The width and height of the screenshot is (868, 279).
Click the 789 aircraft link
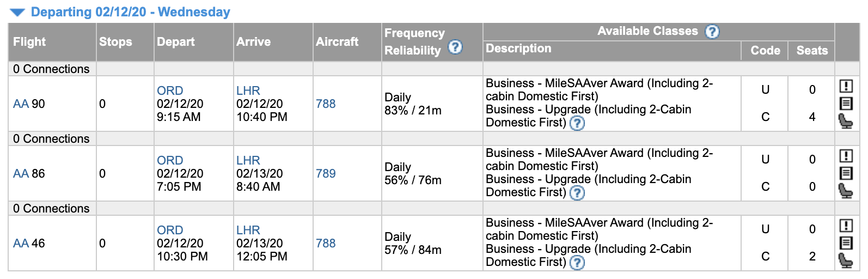pos(326,174)
